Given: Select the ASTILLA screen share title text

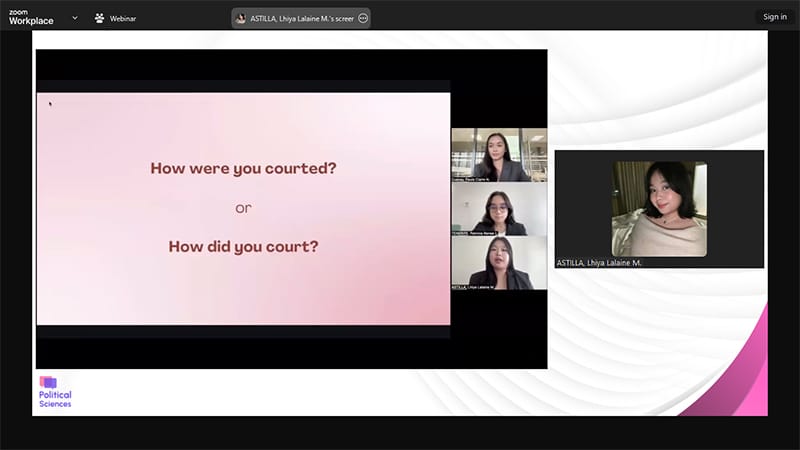Looking at the screenshot, I should (302, 18).
